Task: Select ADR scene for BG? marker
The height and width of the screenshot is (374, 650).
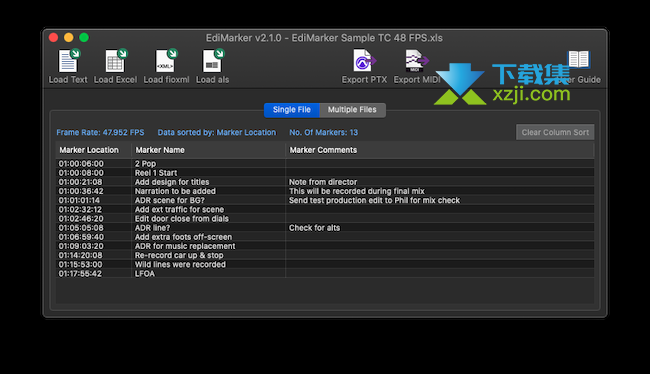Action: pos(170,200)
